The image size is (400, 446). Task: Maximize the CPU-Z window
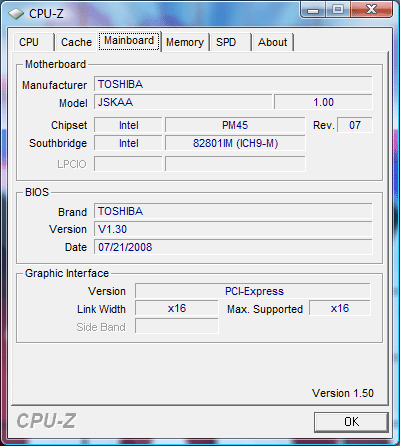pos(337,10)
